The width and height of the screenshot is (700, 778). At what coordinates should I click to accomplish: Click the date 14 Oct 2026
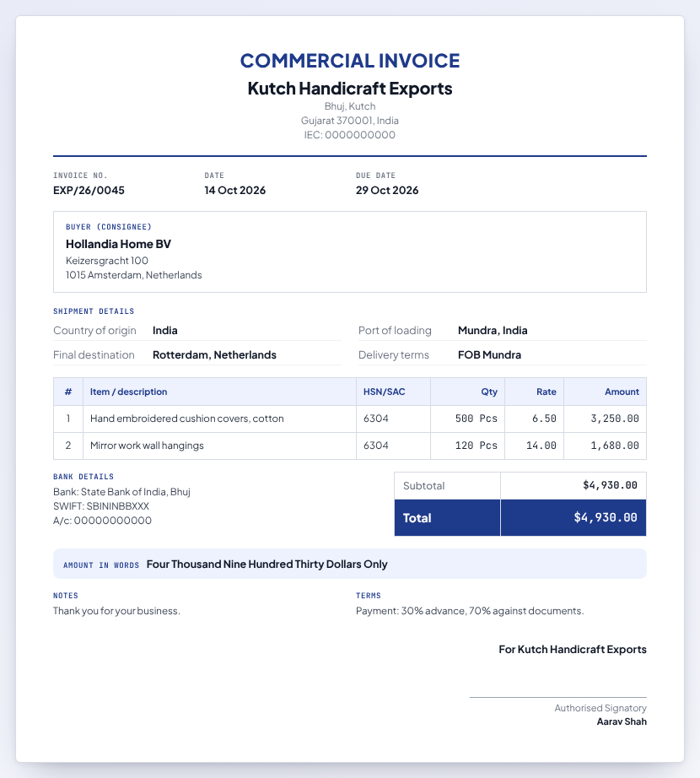pos(235,191)
